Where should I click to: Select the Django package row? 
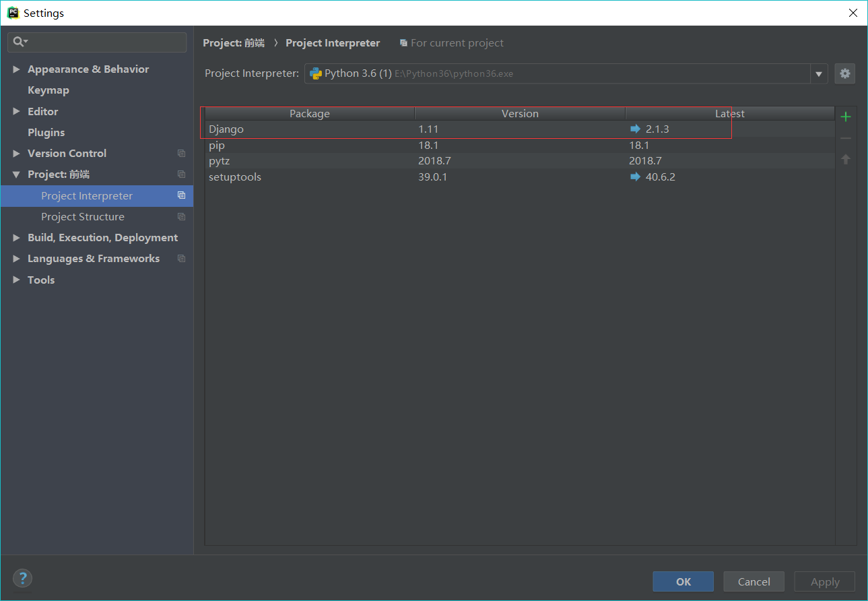pyautogui.click(x=520, y=129)
